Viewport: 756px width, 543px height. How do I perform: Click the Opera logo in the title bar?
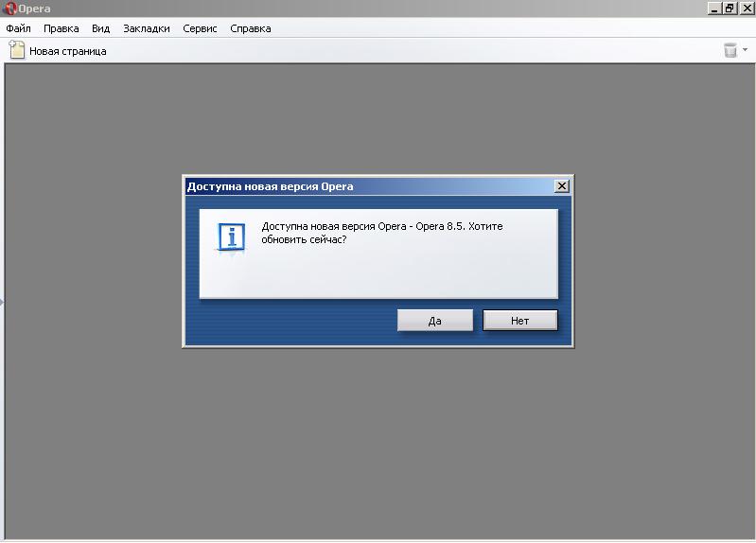point(9,9)
